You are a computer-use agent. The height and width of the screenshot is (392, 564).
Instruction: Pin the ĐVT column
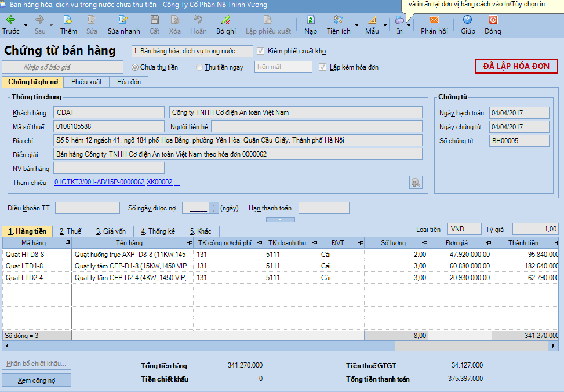coord(361,243)
